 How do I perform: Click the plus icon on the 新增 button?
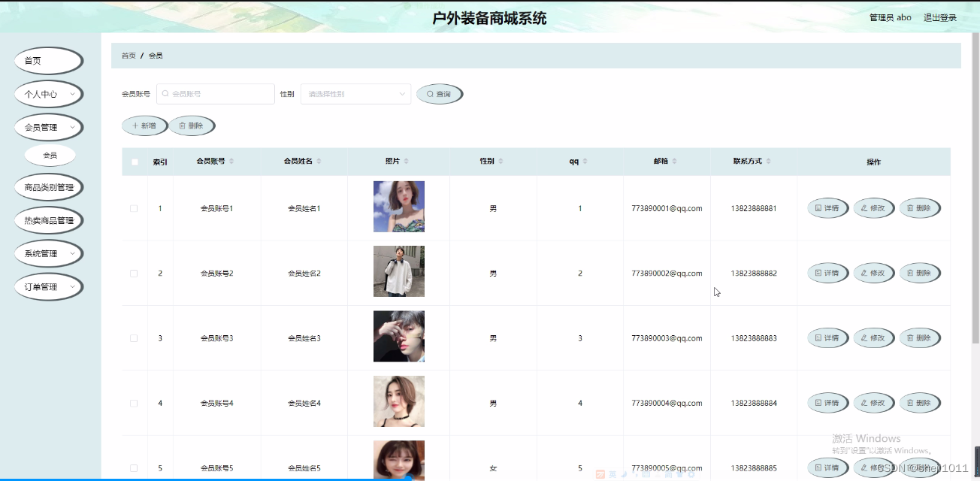pyautogui.click(x=136, y=125)
